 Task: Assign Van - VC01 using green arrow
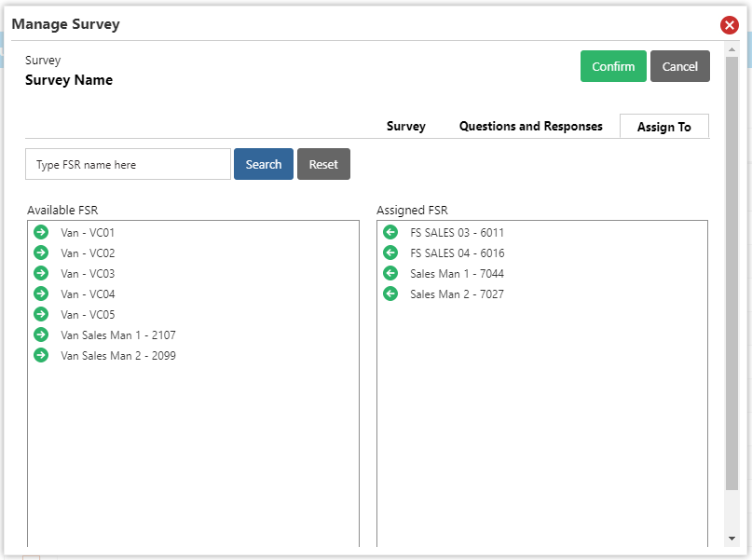click(x=41, y=232)
